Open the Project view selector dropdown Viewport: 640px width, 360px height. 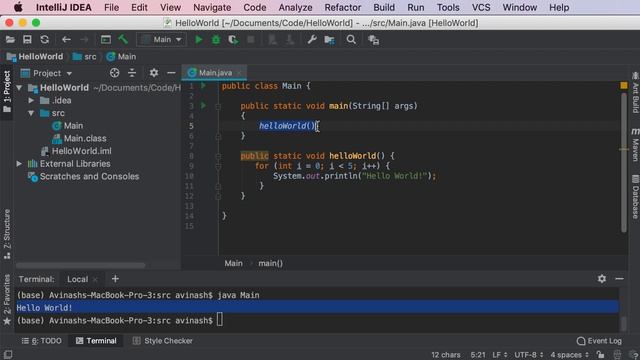click(x=47, y=73)
